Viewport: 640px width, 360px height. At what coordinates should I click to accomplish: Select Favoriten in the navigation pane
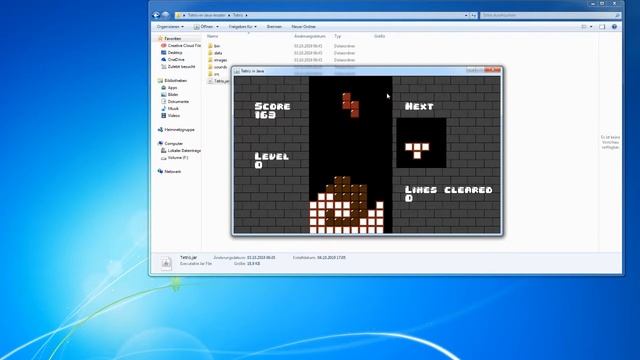click(172, 38)
